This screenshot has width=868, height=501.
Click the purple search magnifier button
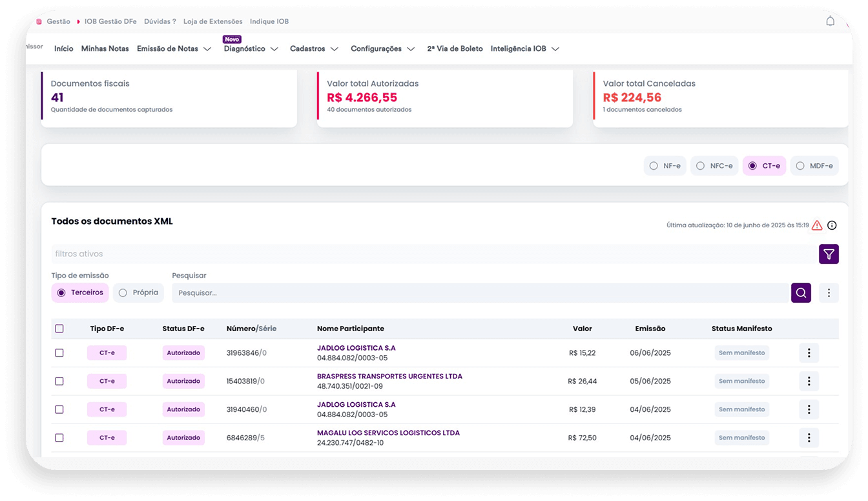[x=801, y=293]
